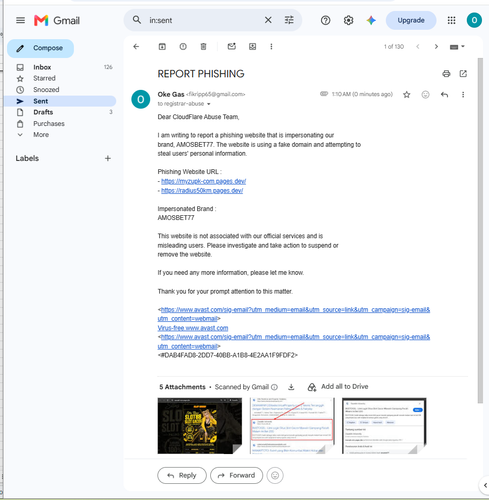
Task: Add emoji reaction beside Forward
Action: coord(275,475)
